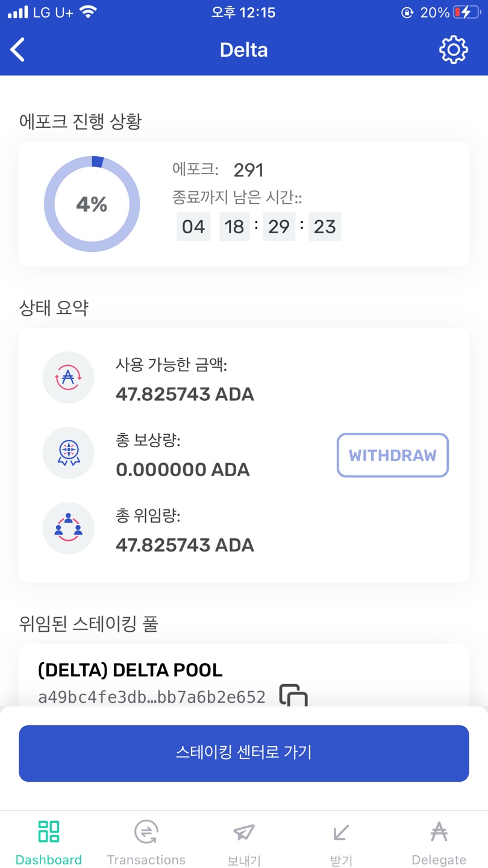Tap the total delegation people icon

(x=68, y=529)
